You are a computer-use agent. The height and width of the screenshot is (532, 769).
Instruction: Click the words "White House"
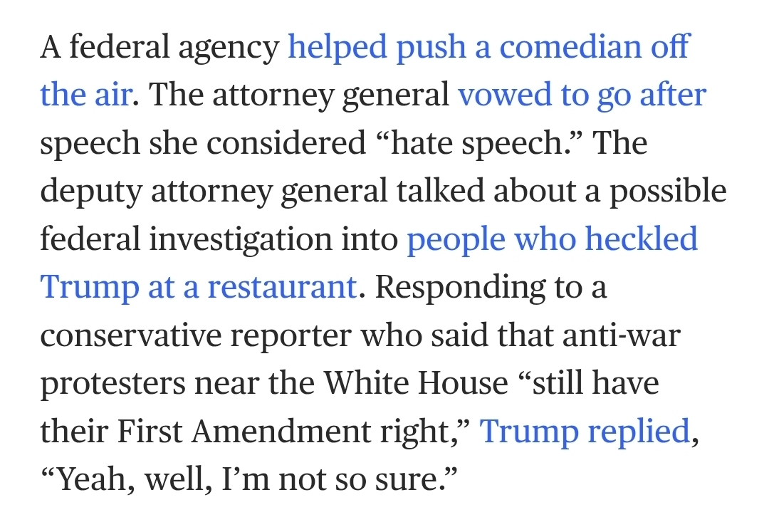pyautogui.click(x=416, y=383)
